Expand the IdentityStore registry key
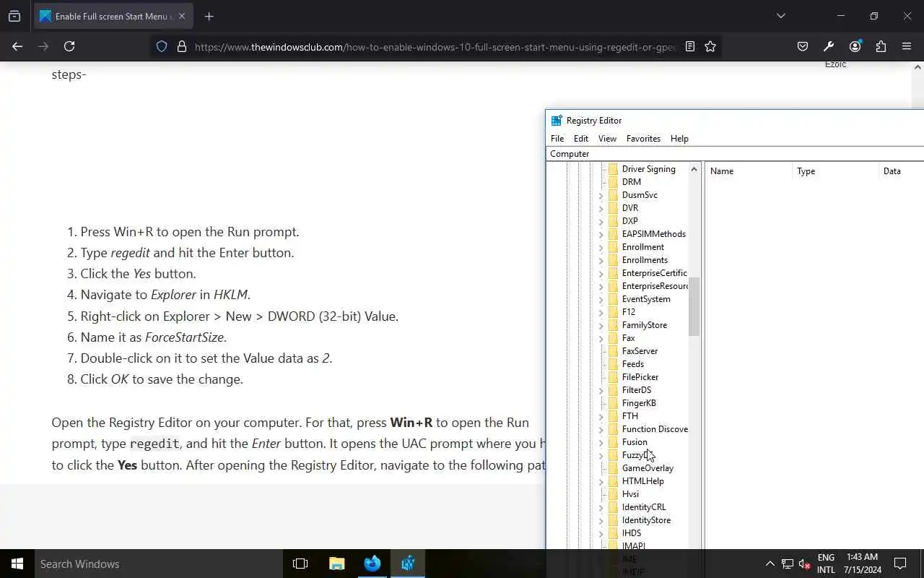The width and height of the screenshot is (924, 578). tap(601, 520)
